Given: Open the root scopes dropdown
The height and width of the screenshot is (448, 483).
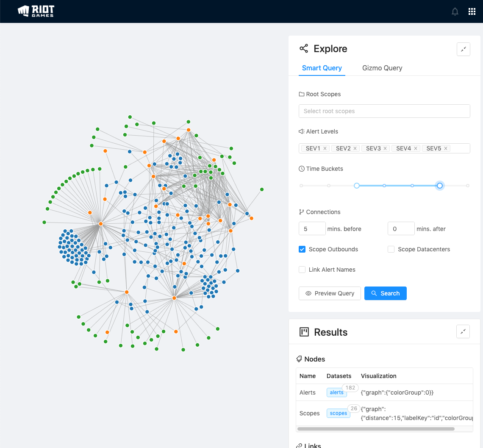Looking at the screenshot, I should point(384,111).
